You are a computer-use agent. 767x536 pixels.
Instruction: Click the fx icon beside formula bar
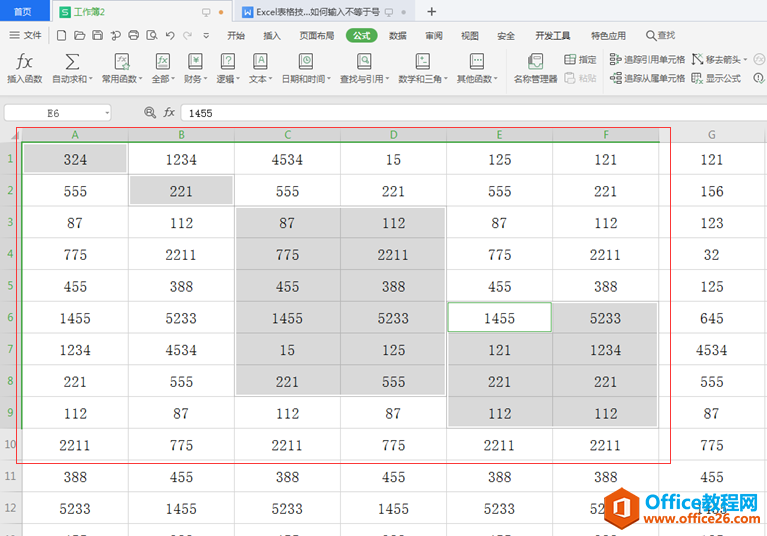click(169, 113)
